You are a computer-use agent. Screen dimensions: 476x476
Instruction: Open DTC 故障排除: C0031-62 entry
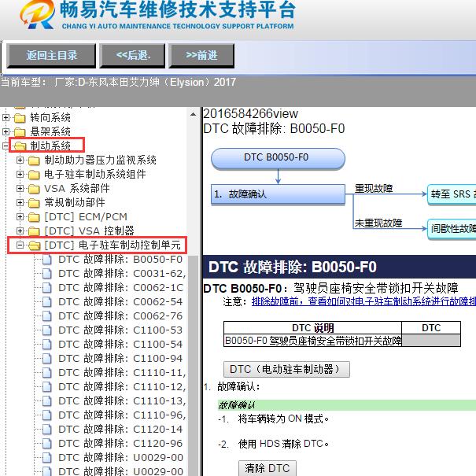pyautogui.click(x=122, y=274)
